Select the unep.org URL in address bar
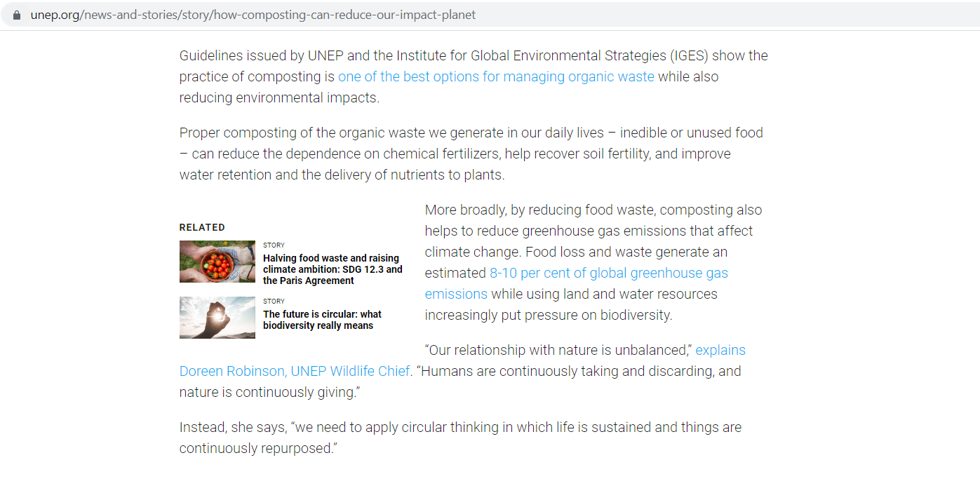Image resolution: width=980 pixels, height=500 pixels. tap(253, 15)
